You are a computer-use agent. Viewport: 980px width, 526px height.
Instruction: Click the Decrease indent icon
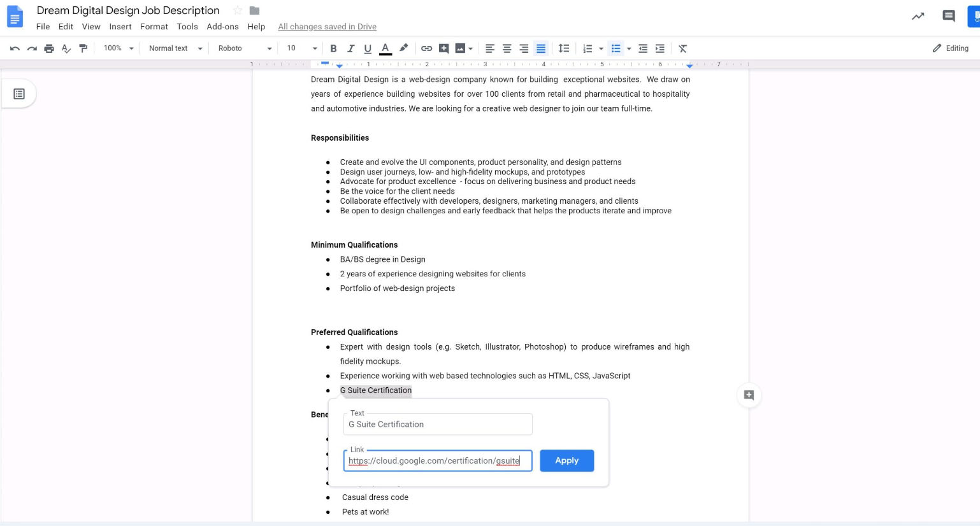[643, 48]
